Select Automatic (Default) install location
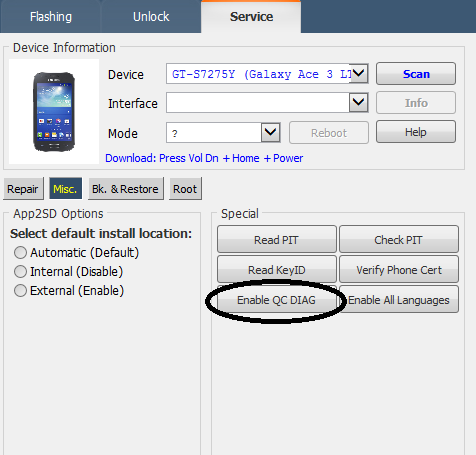 click(76, 253)
